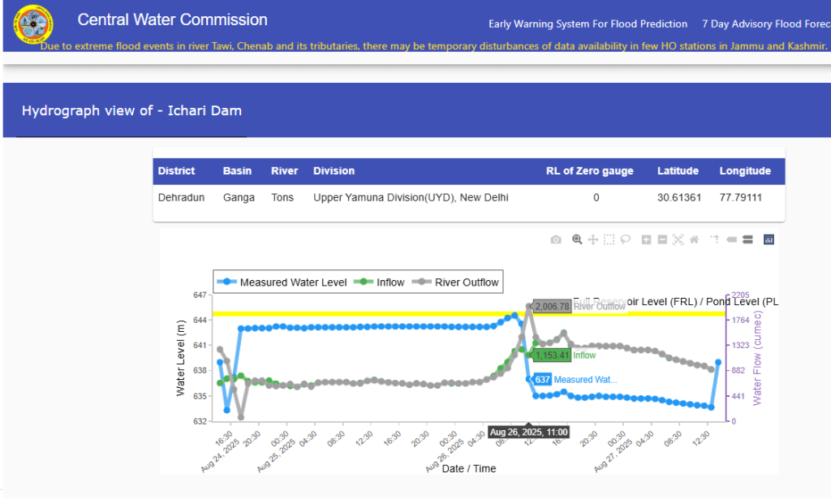This screenshot has width=831, height=504.
Task: Click the Plotly logo icon
Action: [769, 239]
